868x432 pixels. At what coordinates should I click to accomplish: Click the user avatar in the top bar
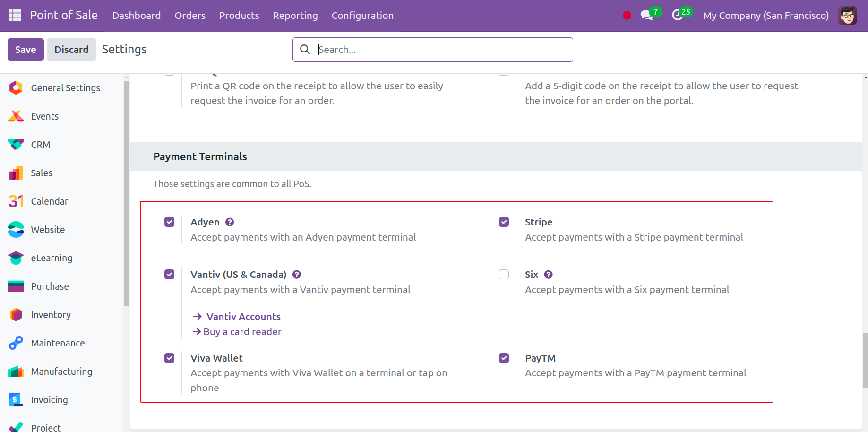(847, 16)
